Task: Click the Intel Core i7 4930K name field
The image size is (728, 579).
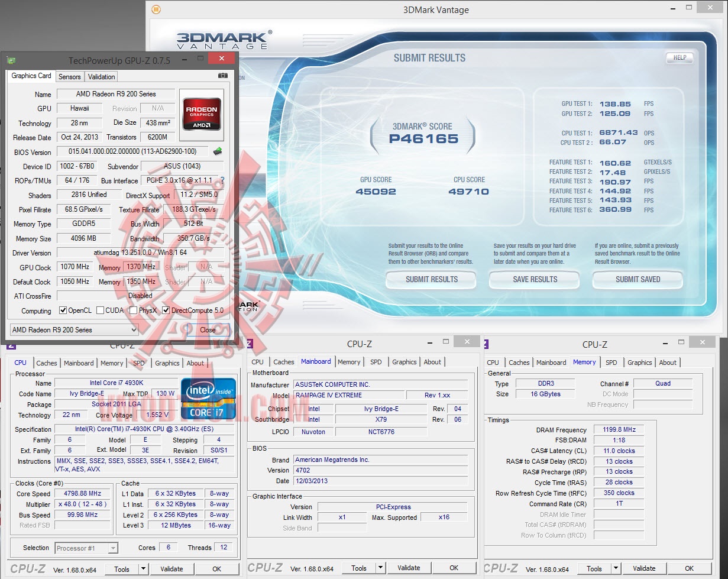Action: 116,383
